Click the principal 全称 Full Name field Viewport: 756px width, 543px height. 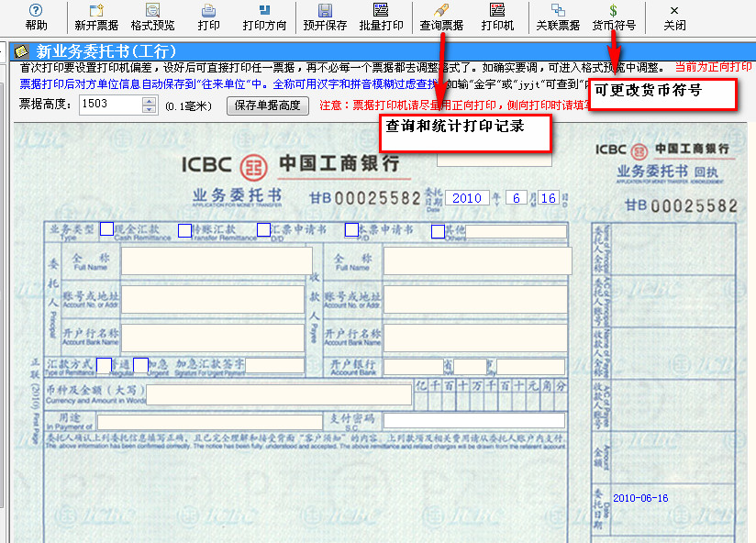point(217,260)
